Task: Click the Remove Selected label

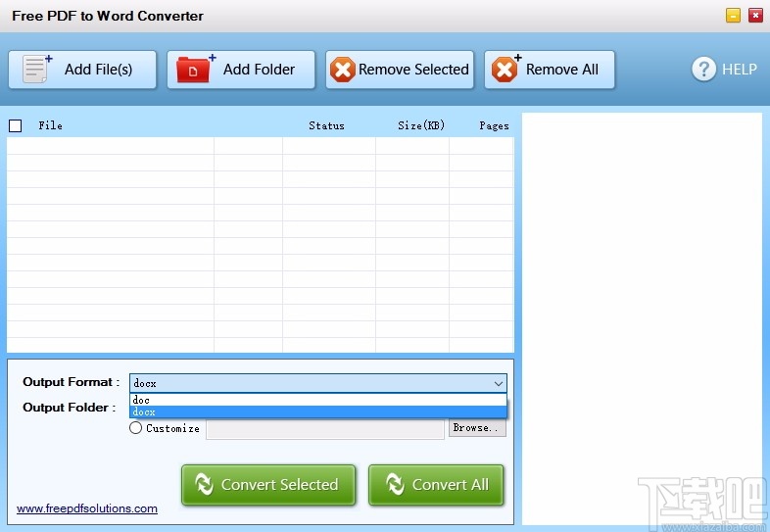Action: (413, 70)
